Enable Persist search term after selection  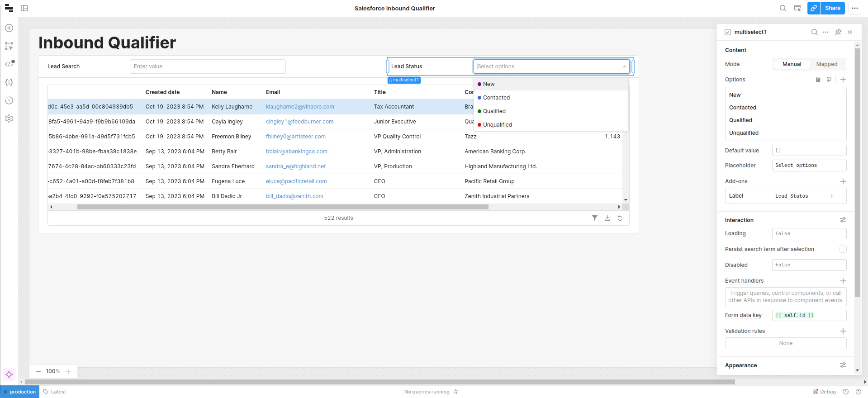tap(843, 249)
